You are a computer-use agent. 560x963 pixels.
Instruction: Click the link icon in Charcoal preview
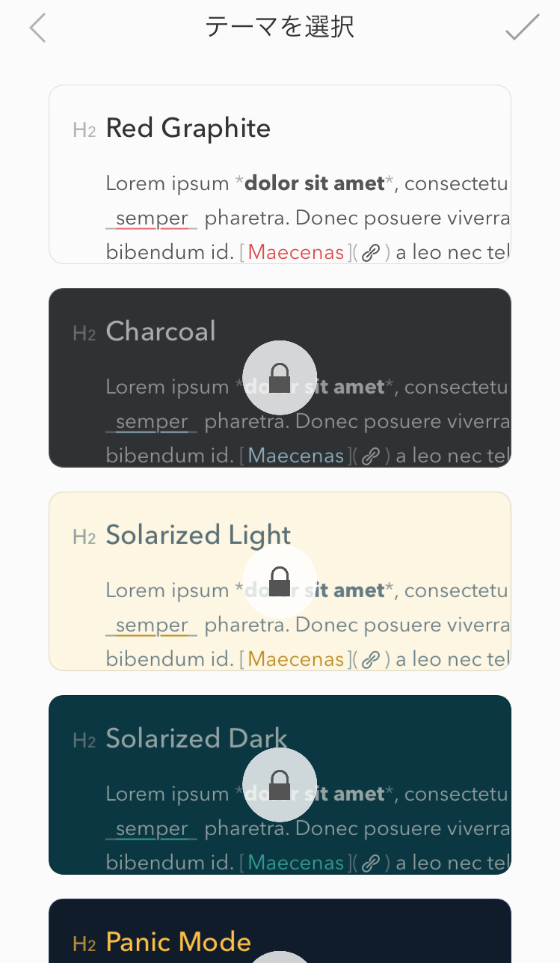[370, 456]
